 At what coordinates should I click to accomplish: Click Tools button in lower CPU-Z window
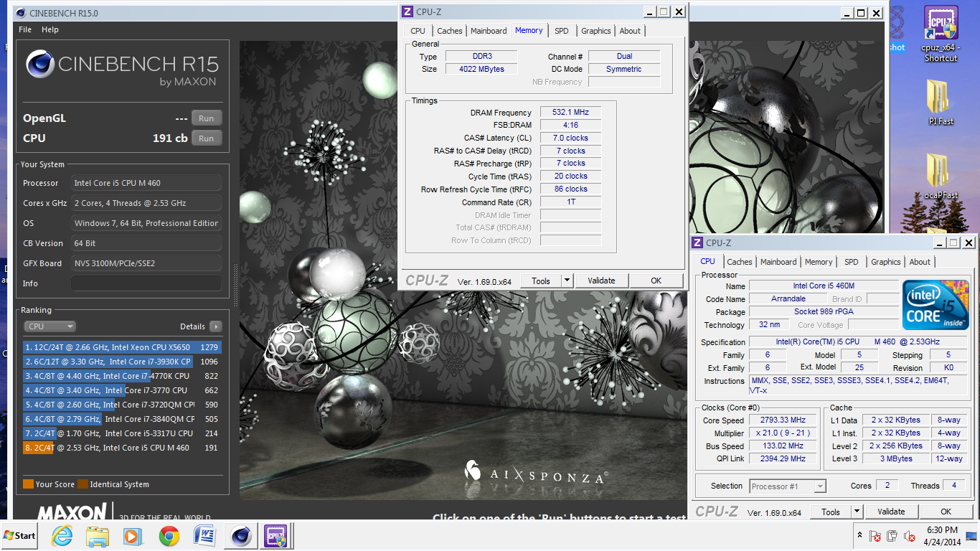click(831, 512)
